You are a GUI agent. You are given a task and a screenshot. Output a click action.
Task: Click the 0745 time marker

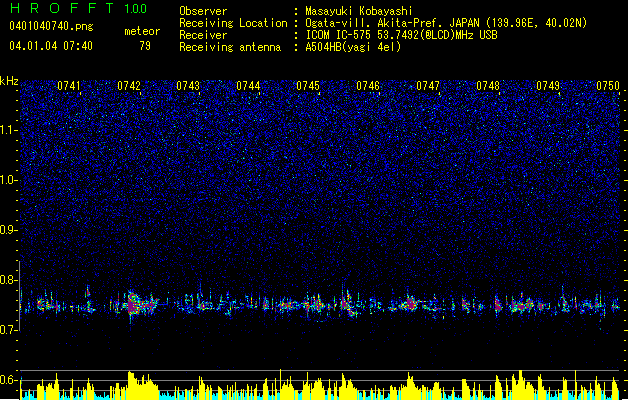(x=308, y=86)
